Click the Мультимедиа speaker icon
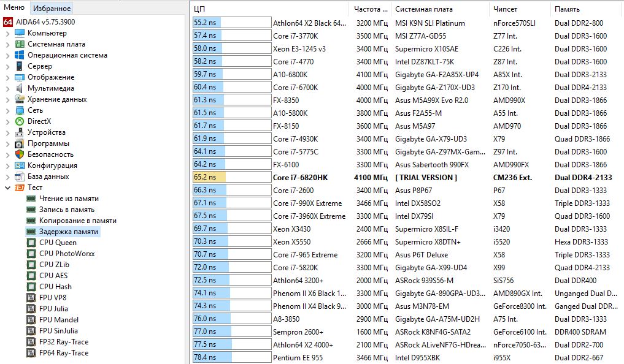624x364 pixels. pyautogui.click(x=20, y=88)
